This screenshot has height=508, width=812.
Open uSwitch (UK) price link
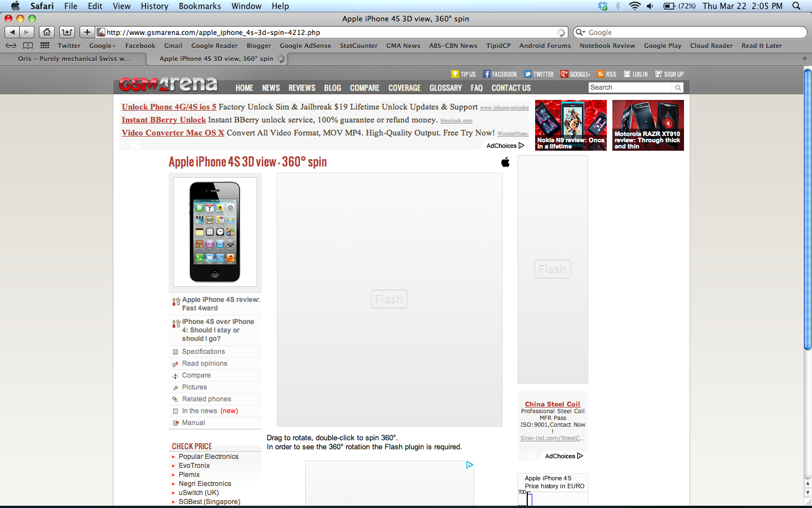click(x=198, y=493)
